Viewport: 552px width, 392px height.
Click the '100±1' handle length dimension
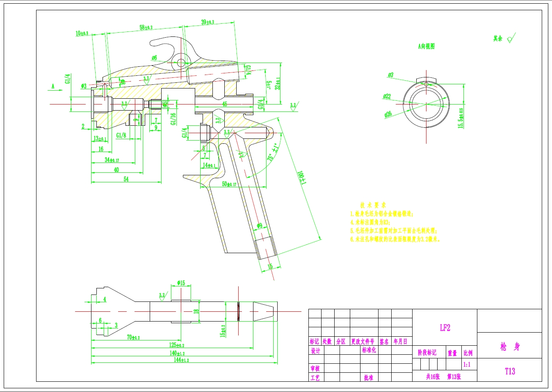(302, 178)
